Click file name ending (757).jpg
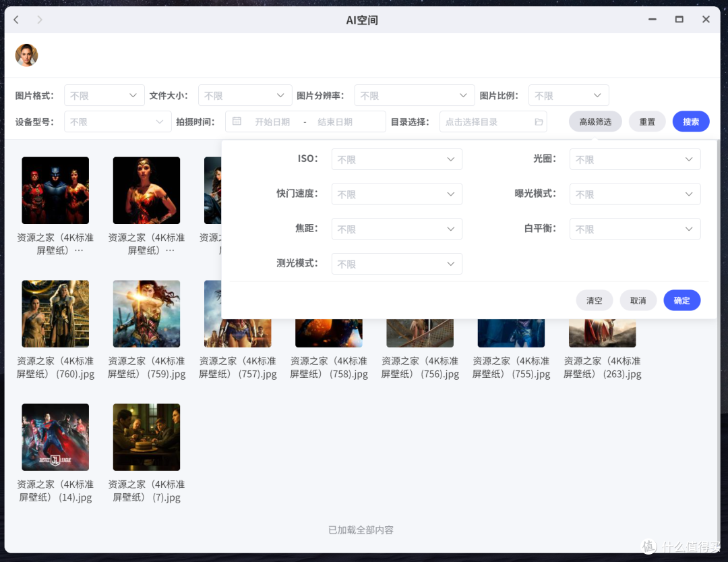 [x=238, y=367]
